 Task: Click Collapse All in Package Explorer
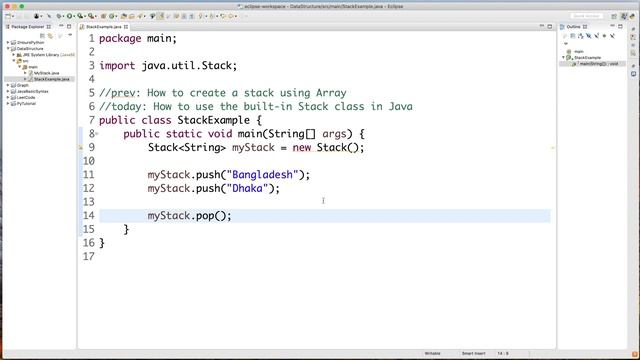42,36
